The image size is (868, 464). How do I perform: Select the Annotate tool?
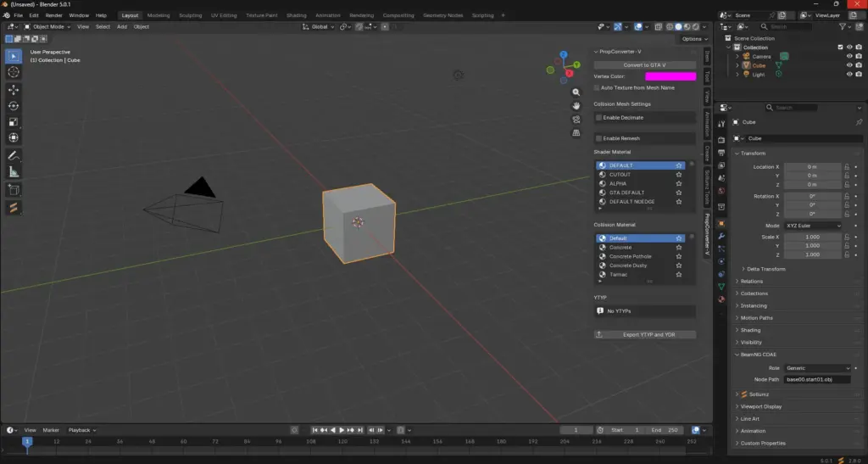14,156
